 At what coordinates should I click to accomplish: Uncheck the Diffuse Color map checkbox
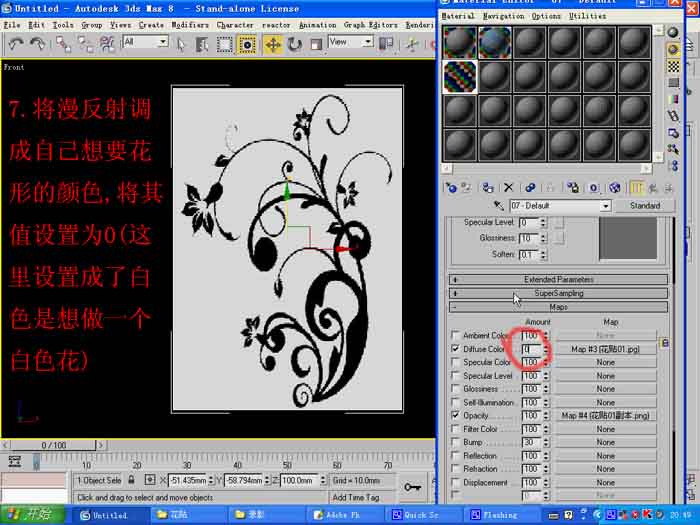[455, 349]
